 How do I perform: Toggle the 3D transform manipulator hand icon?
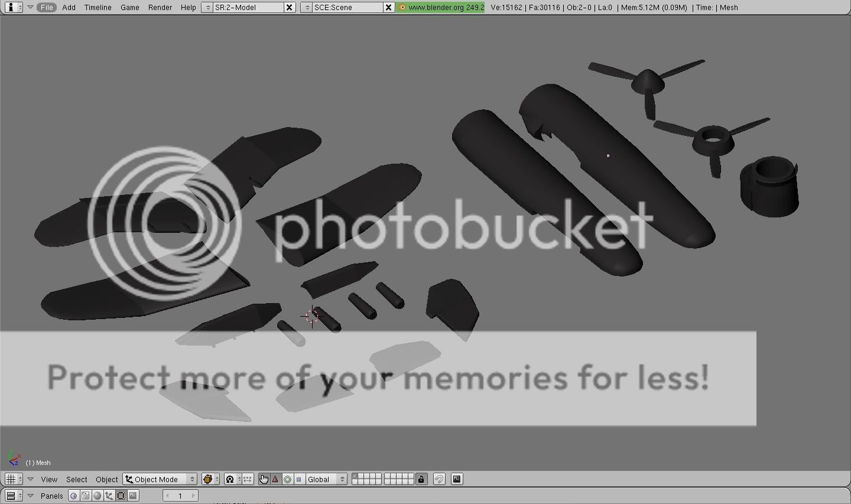point(264,479)
